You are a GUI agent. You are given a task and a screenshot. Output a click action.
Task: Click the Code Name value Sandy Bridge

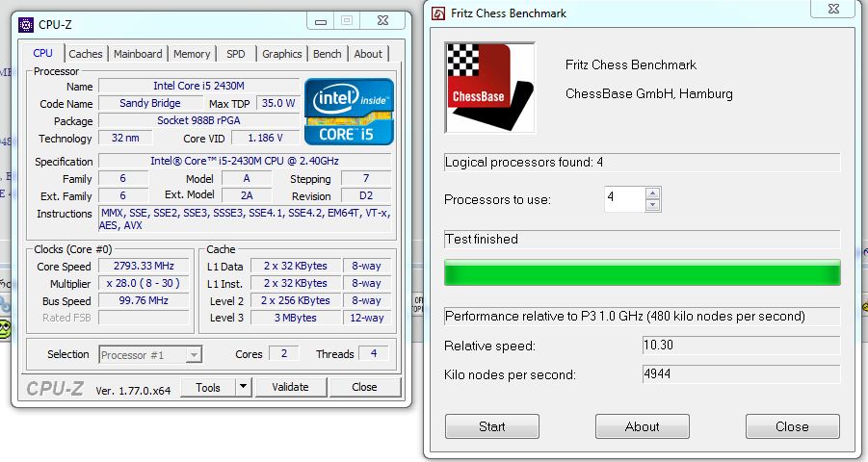(x=150, y=103)
